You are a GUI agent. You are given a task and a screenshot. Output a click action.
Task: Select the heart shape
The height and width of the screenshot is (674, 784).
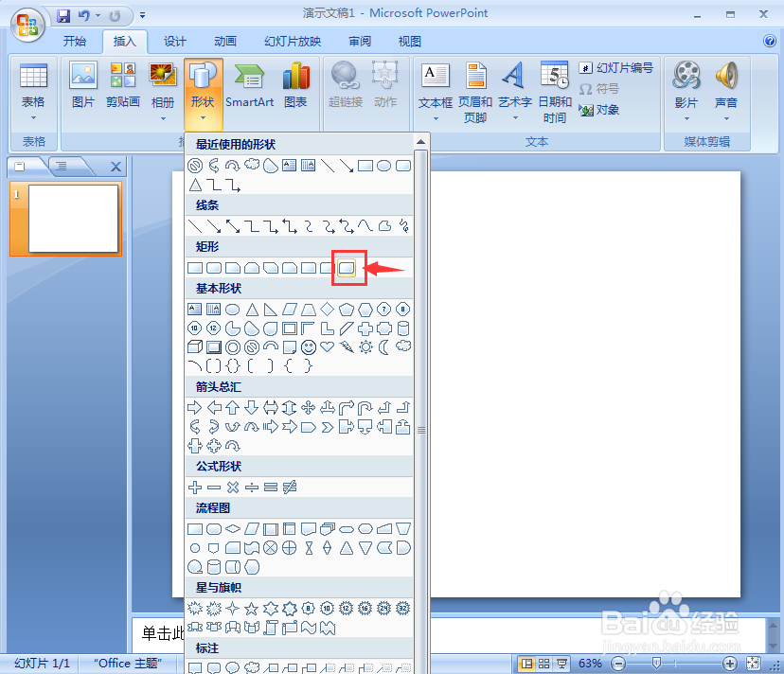(327, 346)
